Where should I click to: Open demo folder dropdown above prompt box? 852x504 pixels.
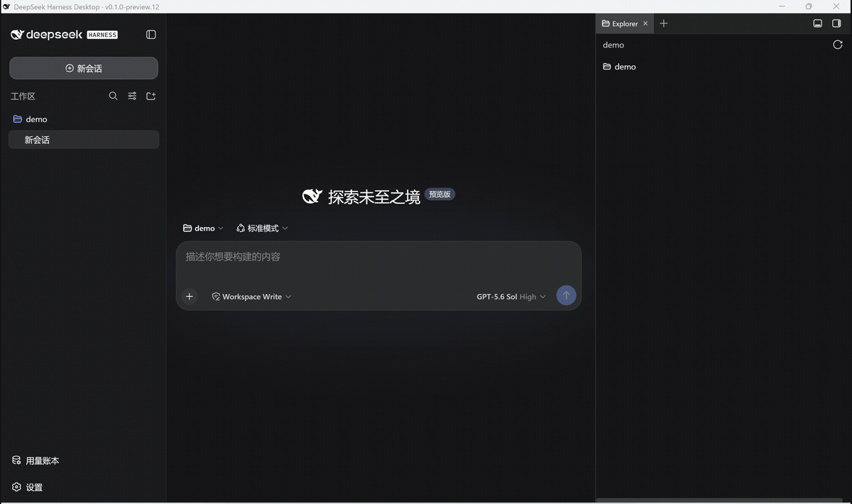(x=203, y=228)
